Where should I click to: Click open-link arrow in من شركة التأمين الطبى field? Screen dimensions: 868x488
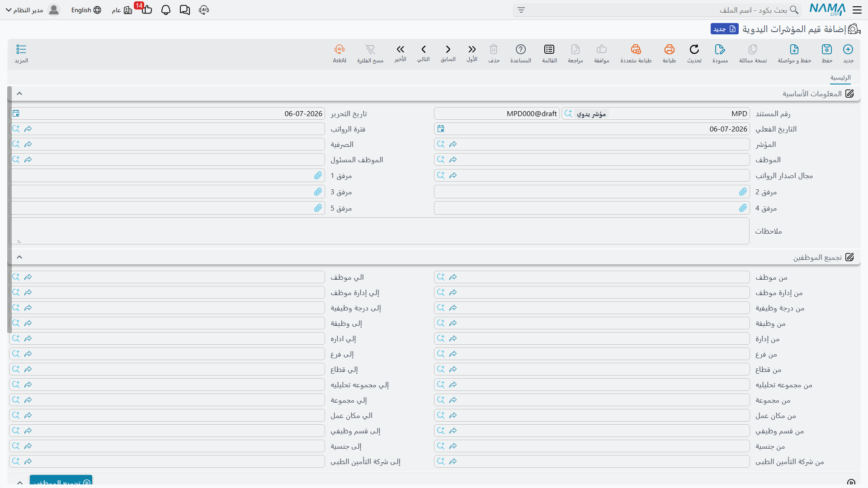(453, 461)
